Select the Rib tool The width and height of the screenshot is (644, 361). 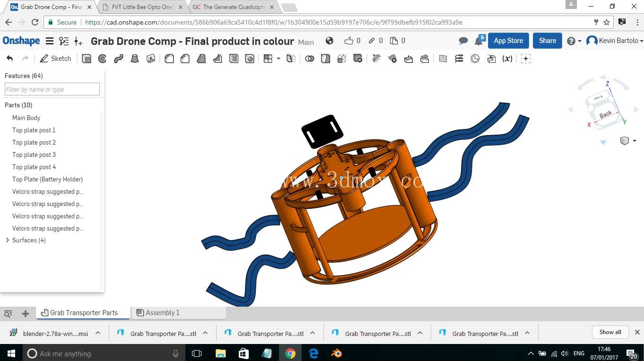point(218,59)
